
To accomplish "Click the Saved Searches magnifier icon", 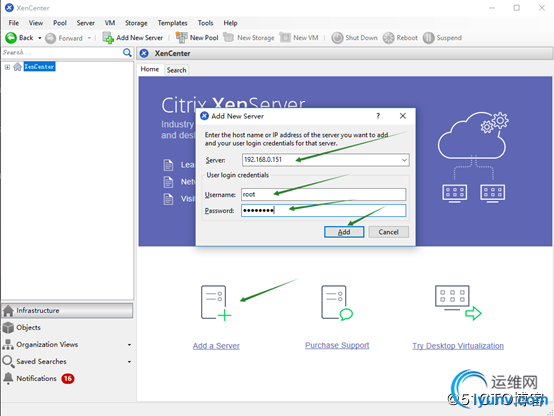I will pyautogui.click(x=8, y=361).
